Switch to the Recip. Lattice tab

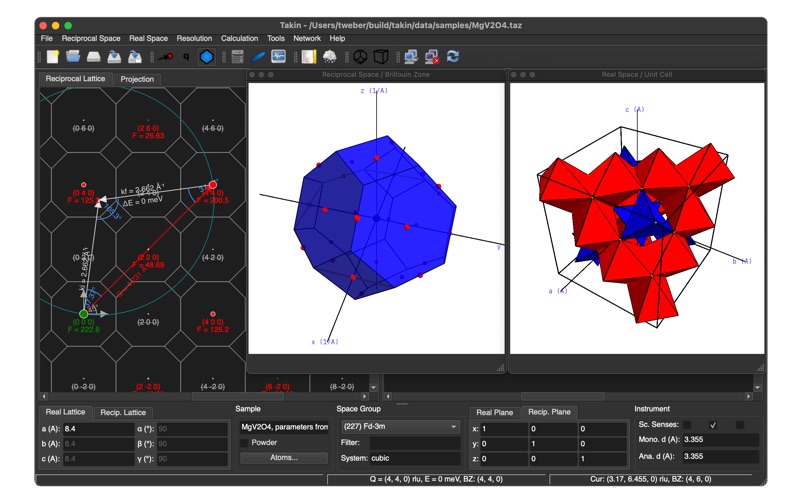click(x=123, y=412)
